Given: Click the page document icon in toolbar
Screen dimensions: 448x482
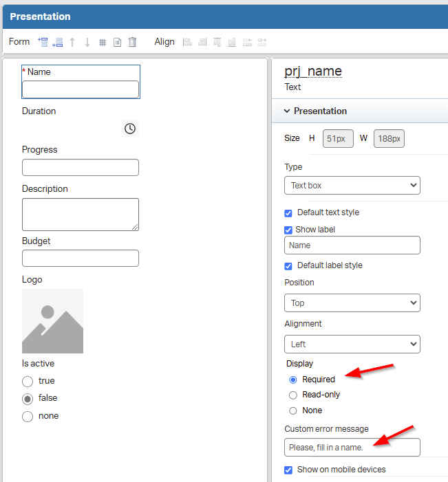Looking at the screenshot, I should [117, 42].
